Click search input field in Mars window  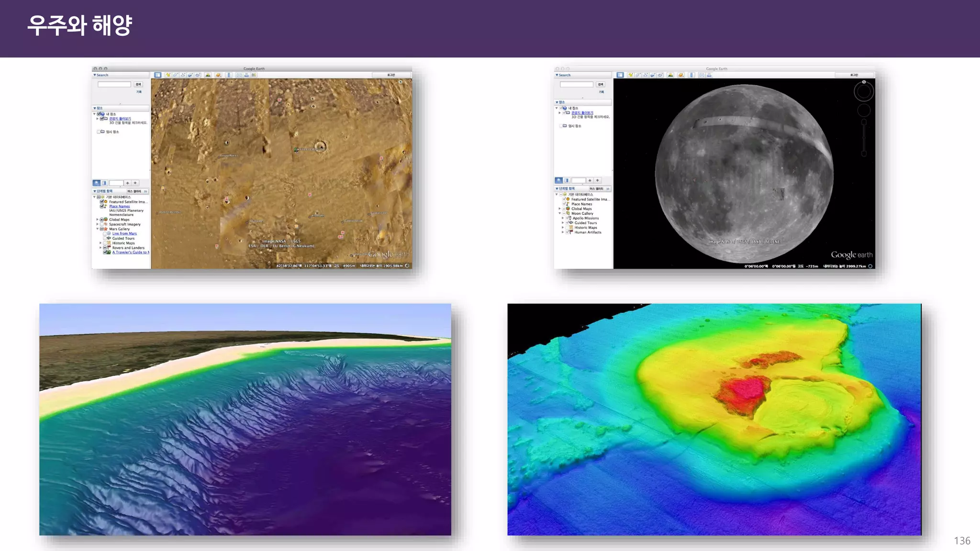click(114, 84)
